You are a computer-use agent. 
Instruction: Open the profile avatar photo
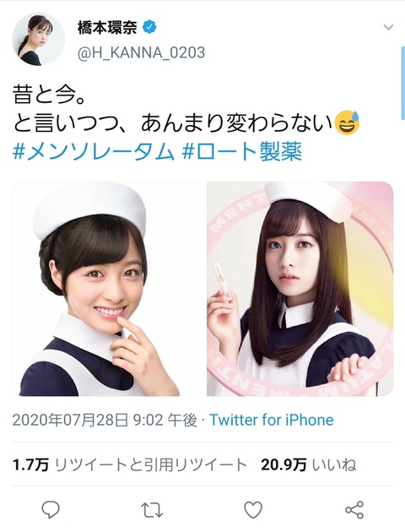coord(39,39)
